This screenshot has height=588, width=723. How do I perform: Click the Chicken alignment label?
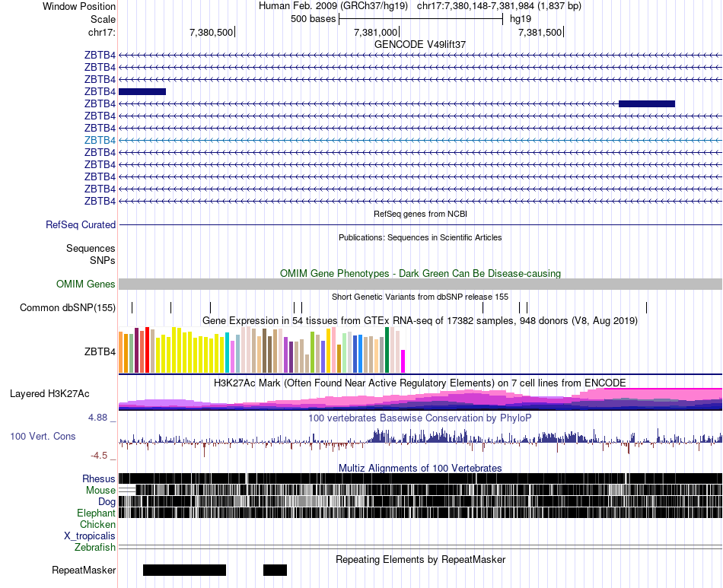(x=97, y=524)
